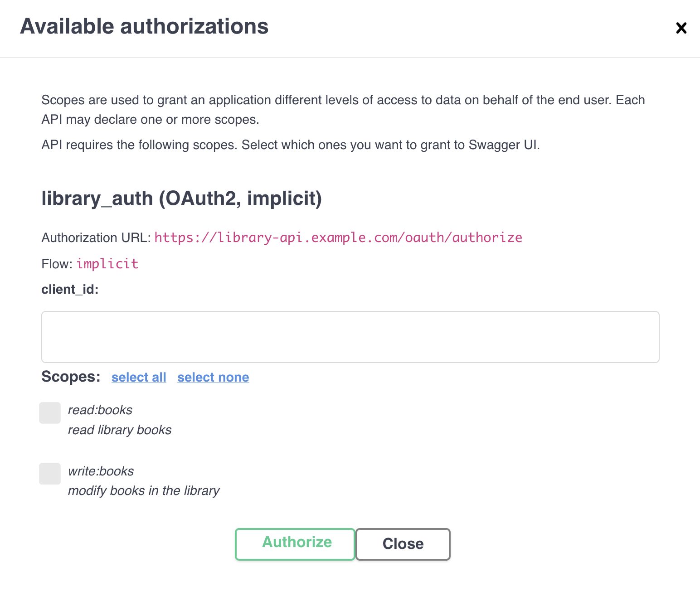Viewport: 700px width, 601px height.
Task: Click select none to clear scope selection
Action: click(x=213, y=377)
